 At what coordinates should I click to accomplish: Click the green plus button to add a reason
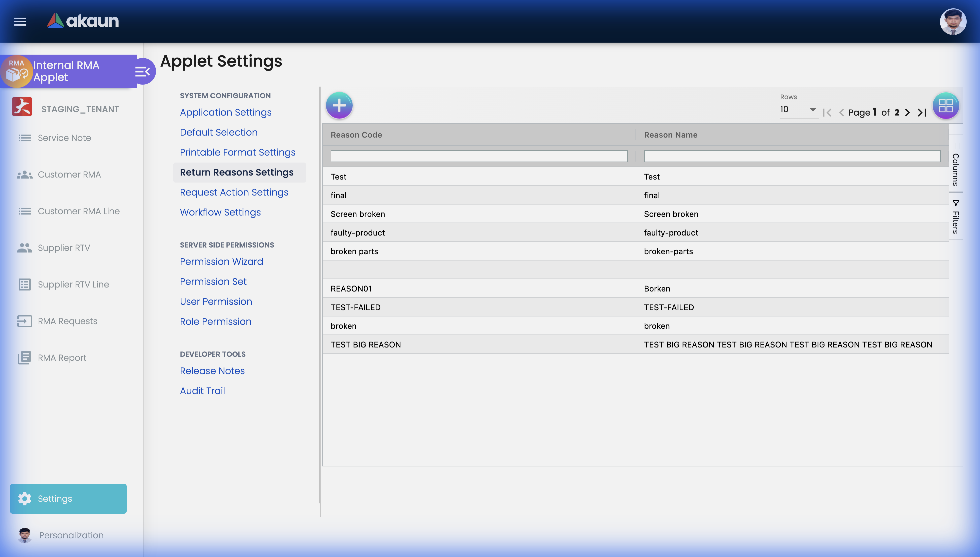coord(339,105)
